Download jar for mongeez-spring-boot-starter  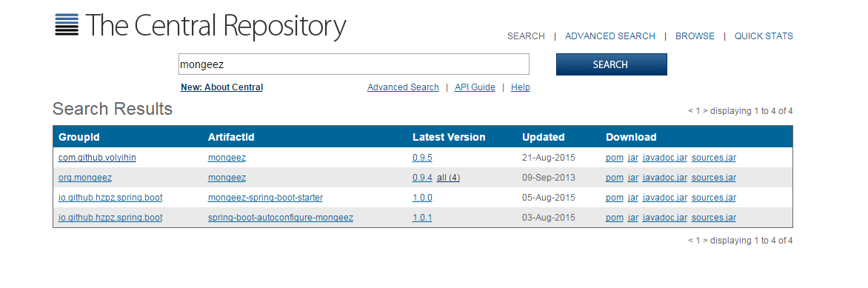tap(633, 198)
